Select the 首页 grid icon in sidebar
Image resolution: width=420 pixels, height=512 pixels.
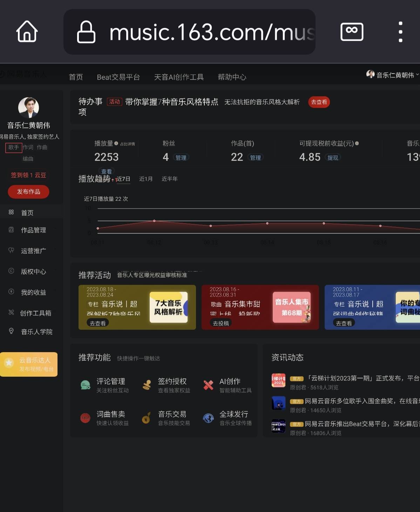(x=11, y=212)
